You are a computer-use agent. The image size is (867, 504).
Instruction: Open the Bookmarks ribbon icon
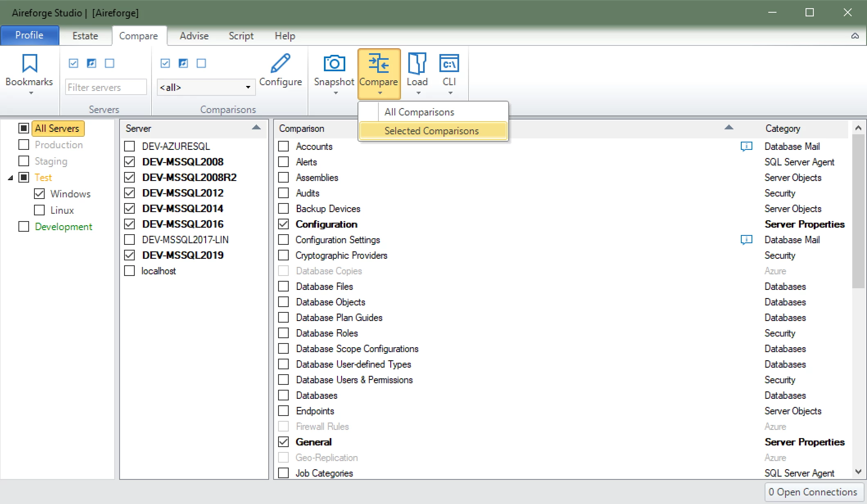point(29,64)
